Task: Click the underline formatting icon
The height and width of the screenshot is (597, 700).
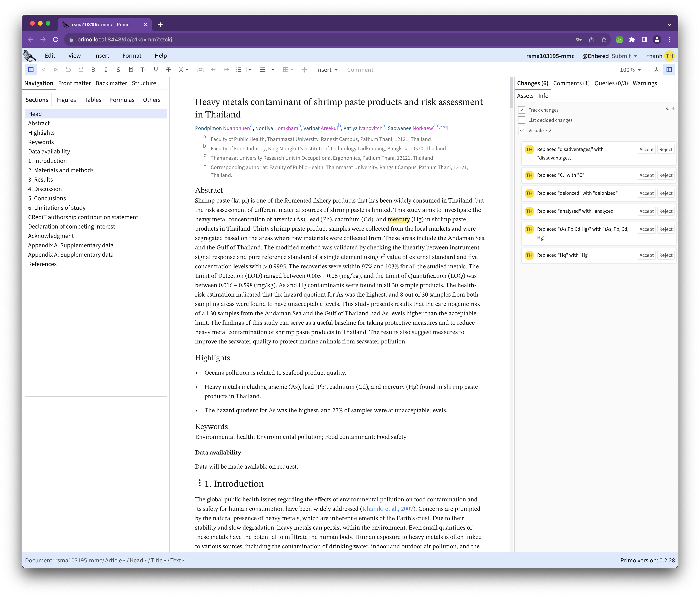Action: point(156,70)
